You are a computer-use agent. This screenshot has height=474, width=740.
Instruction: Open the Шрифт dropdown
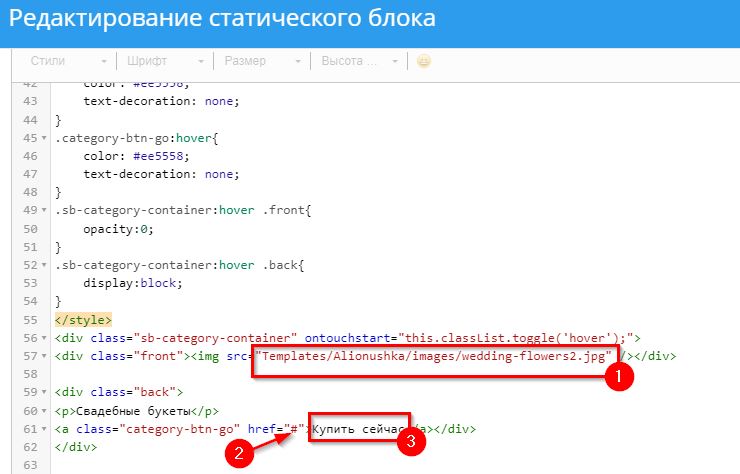[x=165, y=61]
